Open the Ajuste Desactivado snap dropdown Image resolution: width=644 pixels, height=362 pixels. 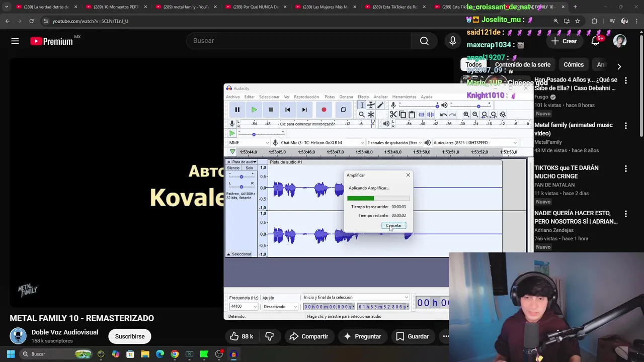(280, 307)
